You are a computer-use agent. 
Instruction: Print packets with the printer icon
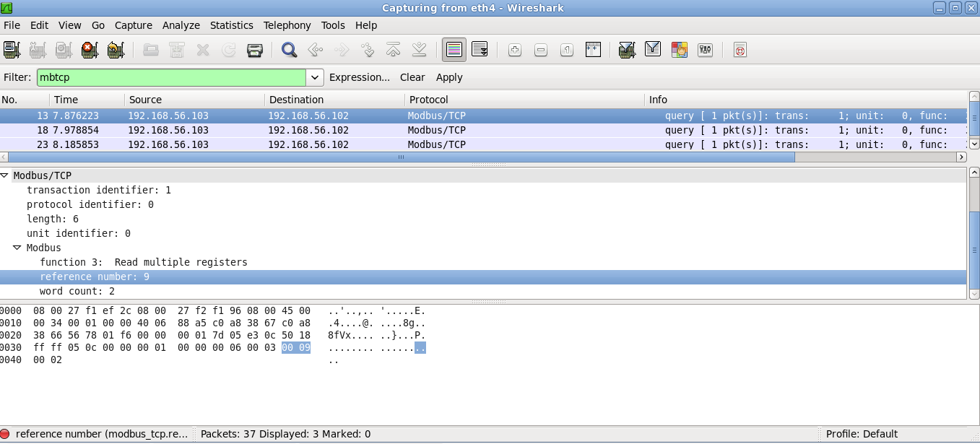[x=254, y=50]
